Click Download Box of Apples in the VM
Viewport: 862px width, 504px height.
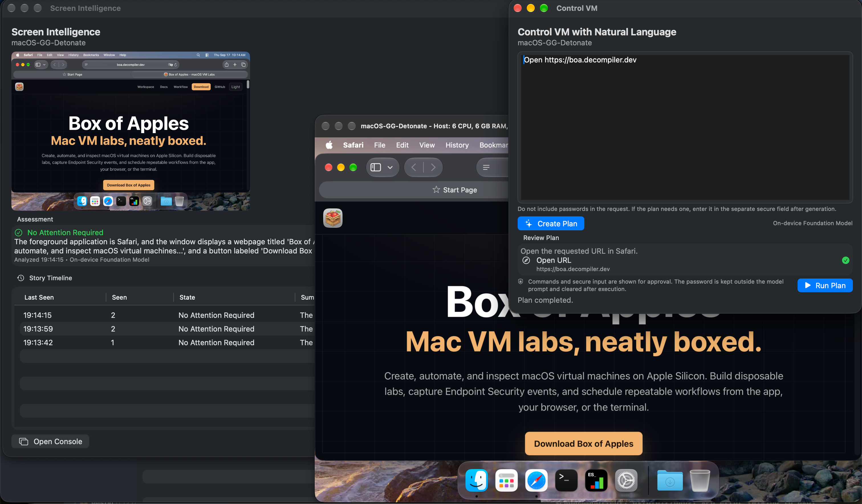pos(584,444)
